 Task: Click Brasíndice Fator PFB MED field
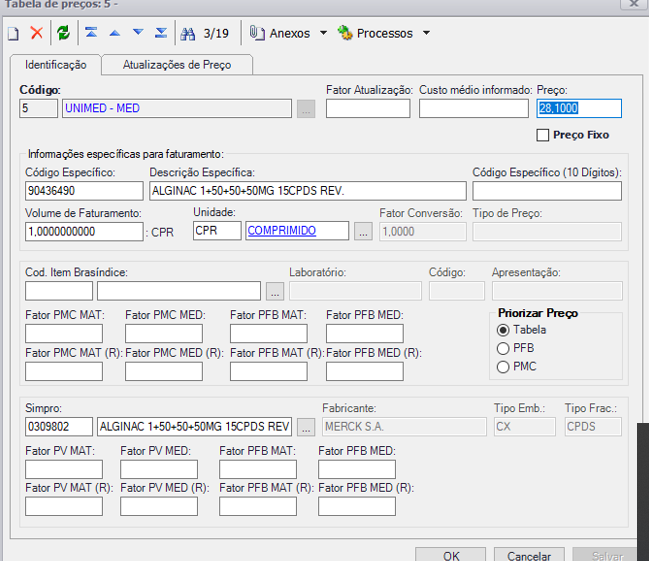(x=365, y=333)
